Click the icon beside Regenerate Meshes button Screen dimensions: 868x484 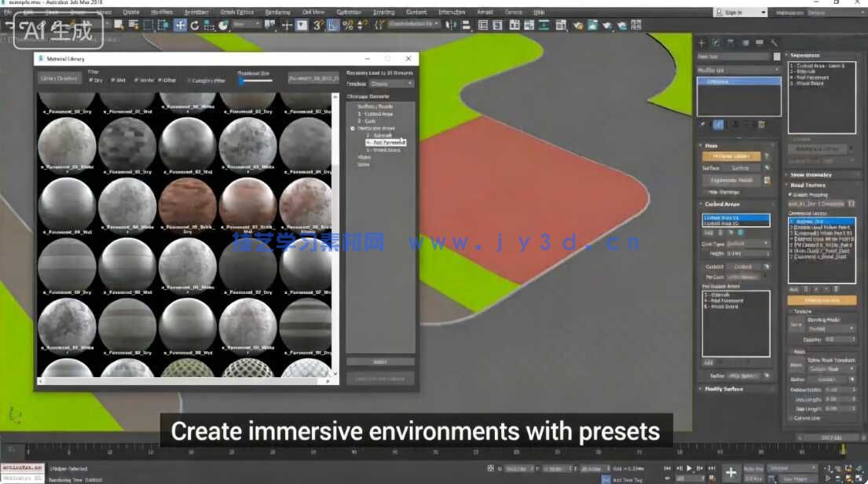pyautogui.click(x=767, y=180)
